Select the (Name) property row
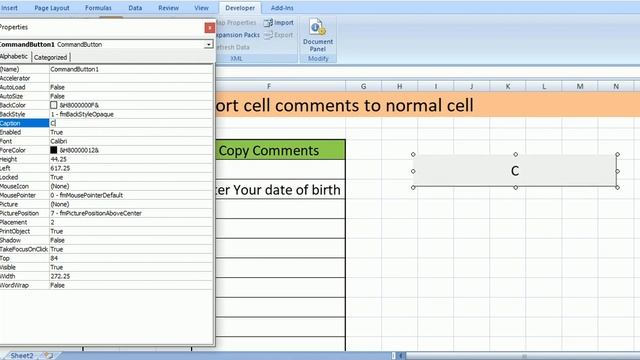 click(106, 69)
